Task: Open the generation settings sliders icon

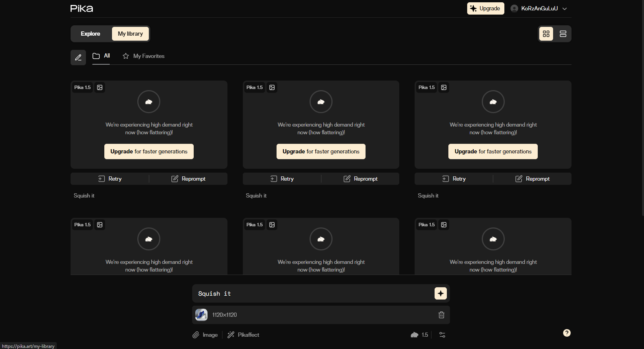Action: tap(442, 335)
